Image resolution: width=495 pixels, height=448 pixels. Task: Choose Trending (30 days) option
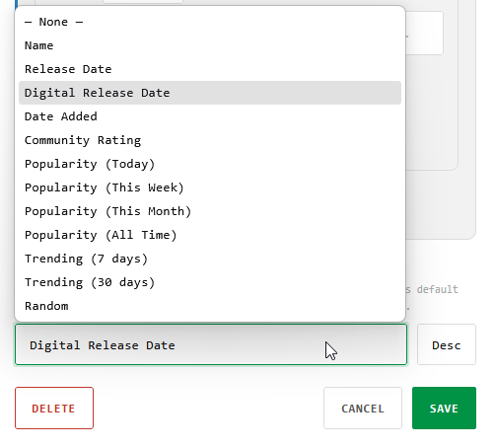[210, 282]
